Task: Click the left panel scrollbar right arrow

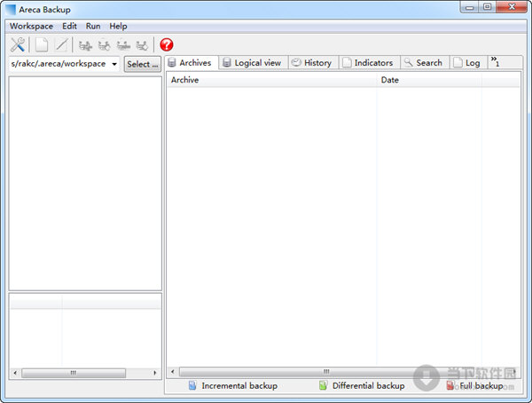Action: [155, 373]
